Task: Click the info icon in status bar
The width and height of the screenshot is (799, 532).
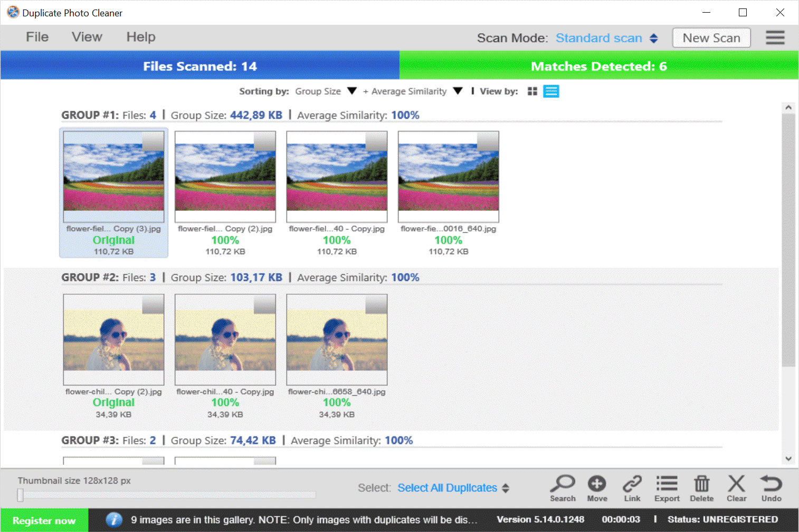Action: point(114,520)
